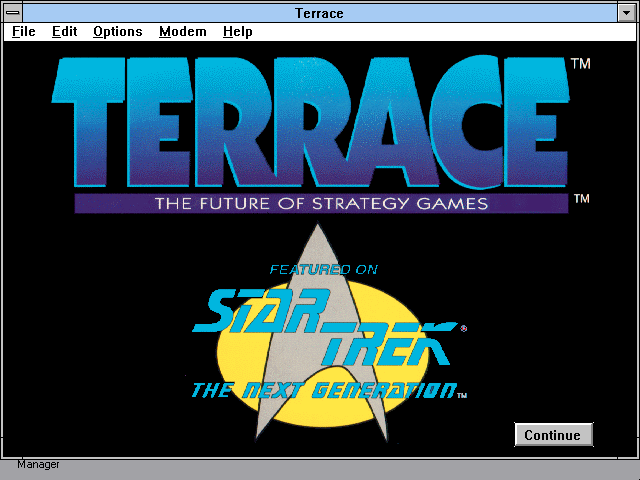This screenshot has height=480, width=640.
Task: Open the File menu
Action: pyautogui.click(x=24, y=31)
